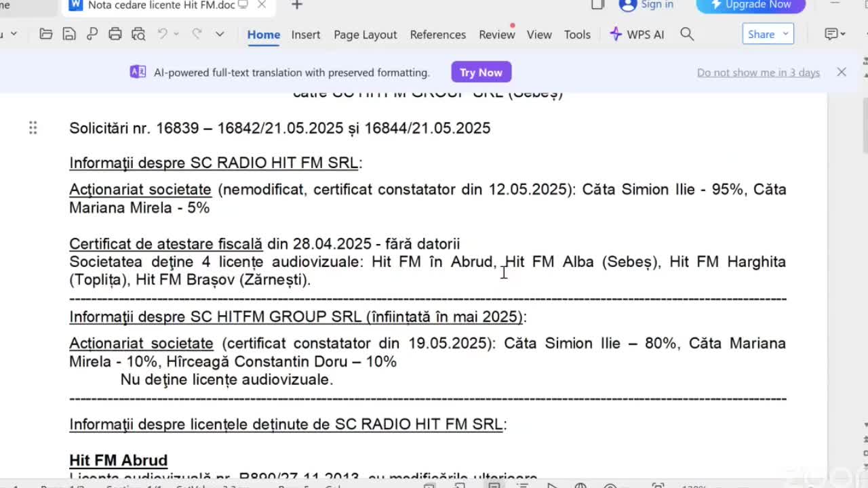This screenshot has width=868, height=488.
Task: Open the Review tab
Action: 497,35
